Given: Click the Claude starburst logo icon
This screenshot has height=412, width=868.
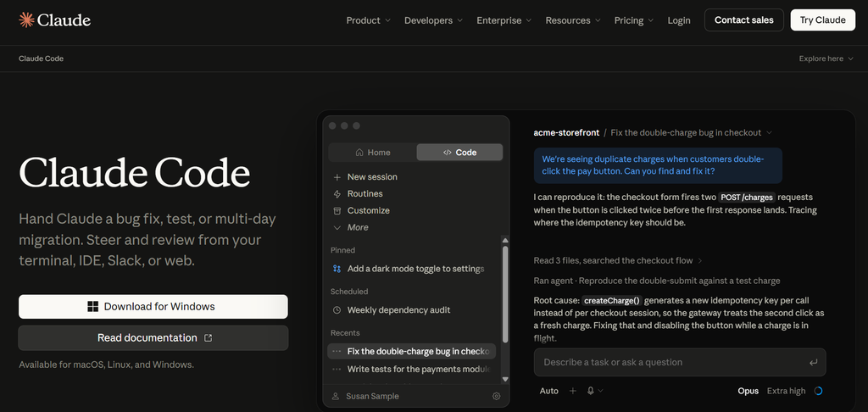Looking at the screenshot, I should coord(26,20).
